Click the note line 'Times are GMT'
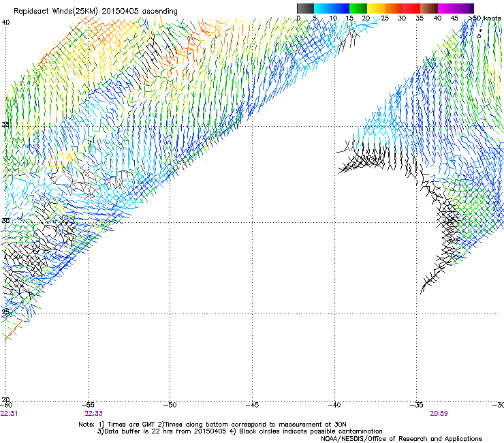This screenshot has width=504, height=443. point(131,425)
